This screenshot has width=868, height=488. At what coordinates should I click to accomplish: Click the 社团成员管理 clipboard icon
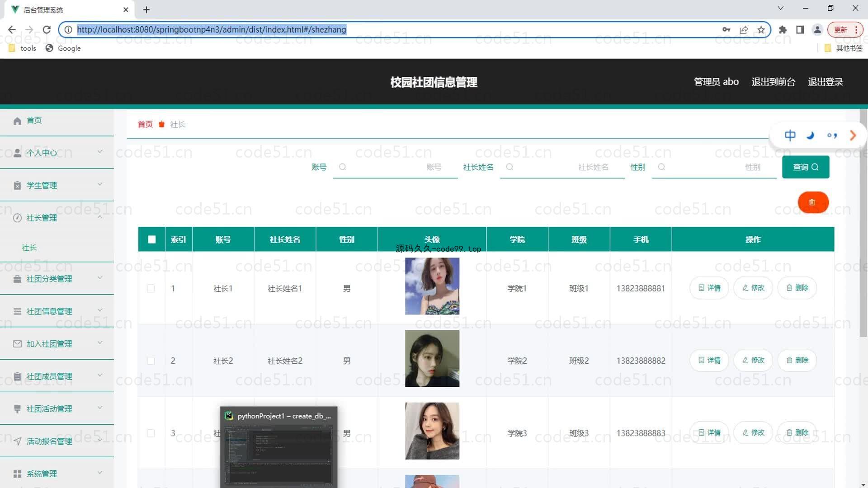(17, 376)
